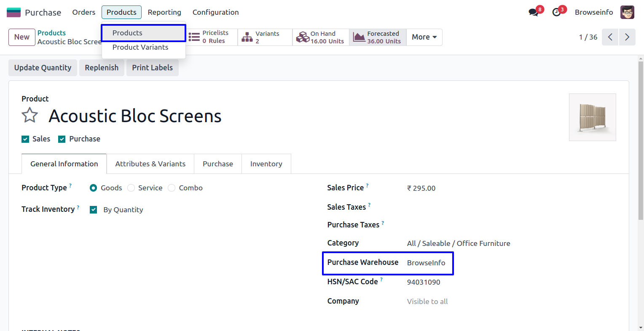Open the Reporting menu
The height and width of the screenshot is (331, 644).
tap(164, 12)
